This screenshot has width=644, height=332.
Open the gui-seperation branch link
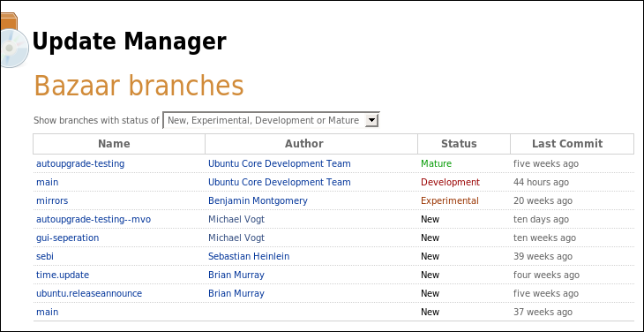point(68,238)
